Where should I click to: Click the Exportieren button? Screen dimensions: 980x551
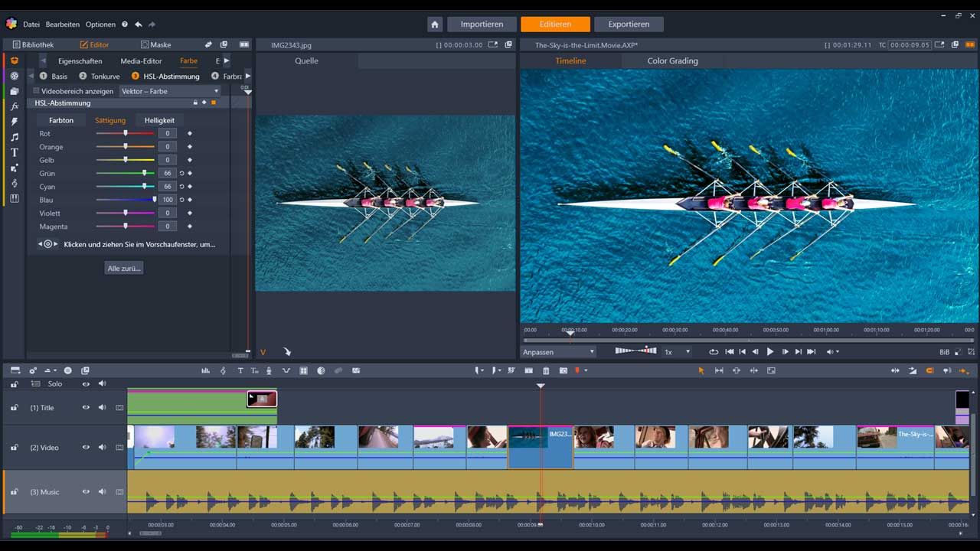tap(628, 24)
